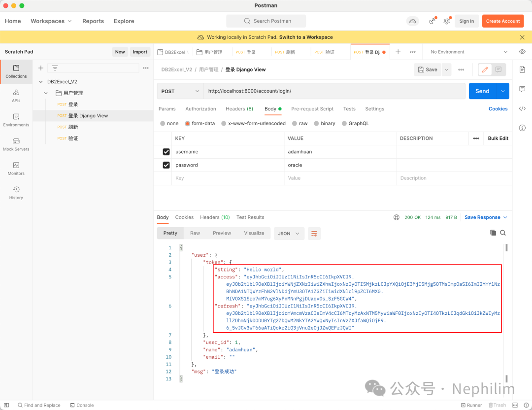Click the environment quick look eye icon

coord(522,52)
